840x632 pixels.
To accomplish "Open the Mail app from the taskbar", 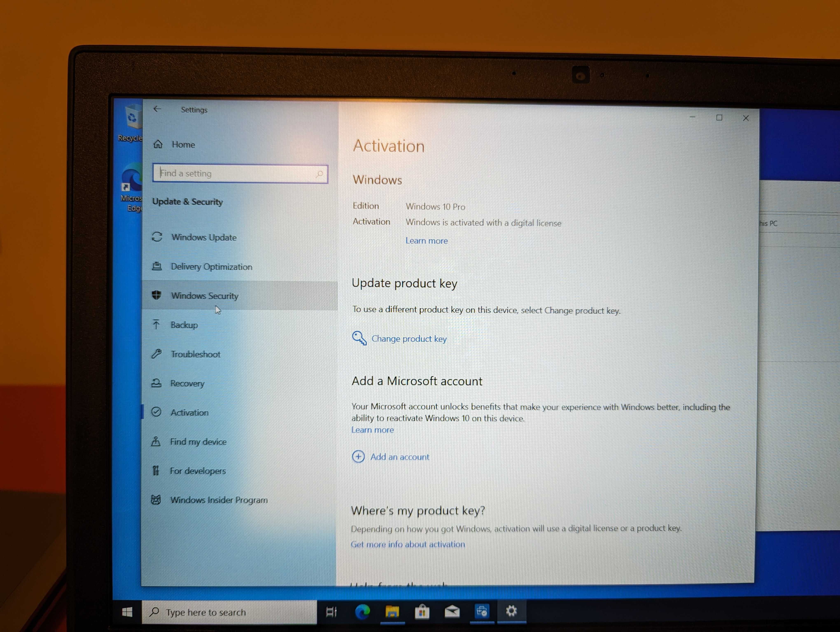I will (452, 611).
